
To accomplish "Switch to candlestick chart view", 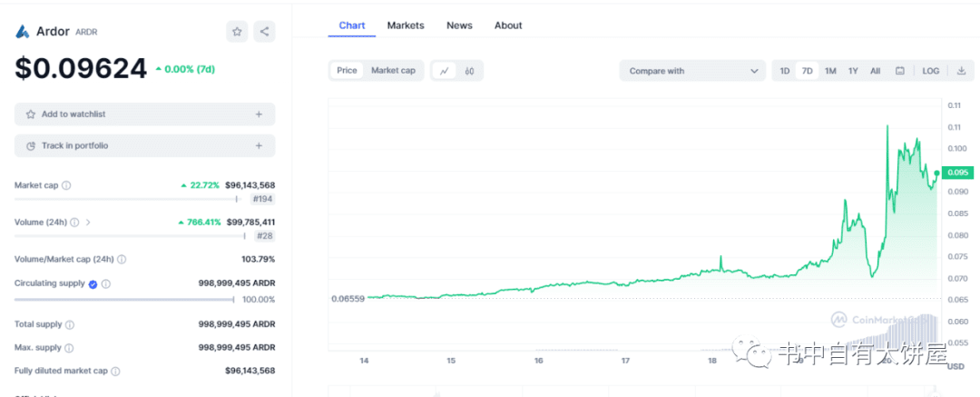I will pos(469,71).
